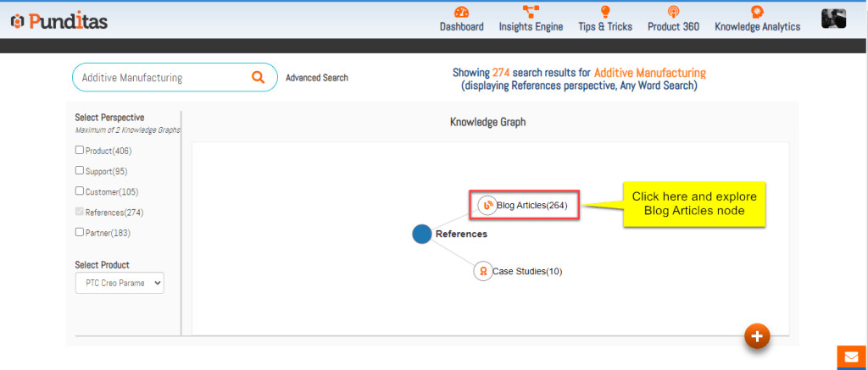Open the Product 360 icon
Image resolution: width=868 pixels, height=370 pixels.
tap(673, 12)
